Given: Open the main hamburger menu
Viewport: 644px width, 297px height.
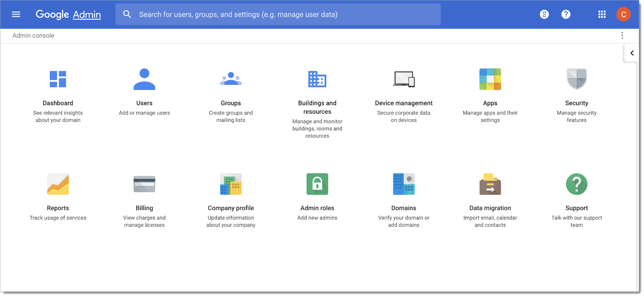Looking at the screenshot, I should pos(16,14).
